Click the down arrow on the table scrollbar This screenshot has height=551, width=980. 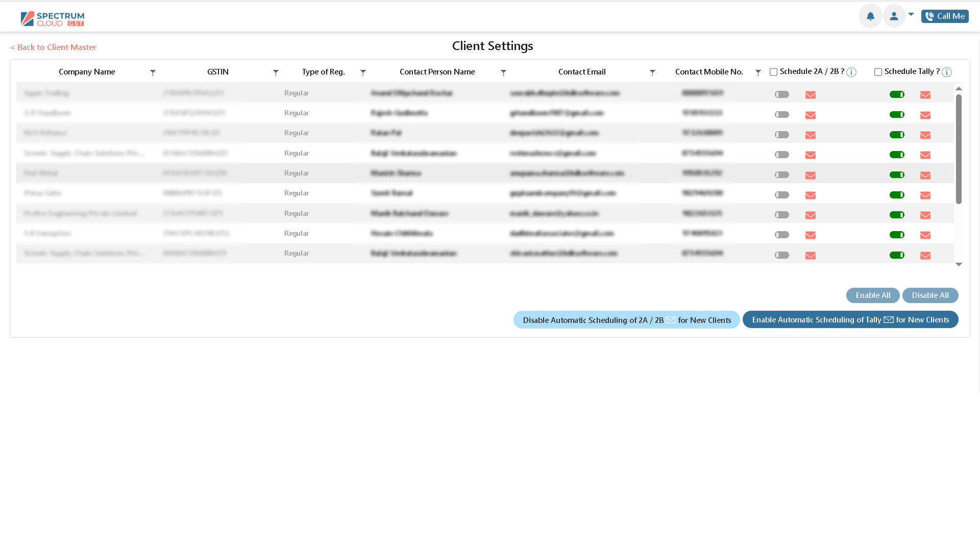(959, 265)
